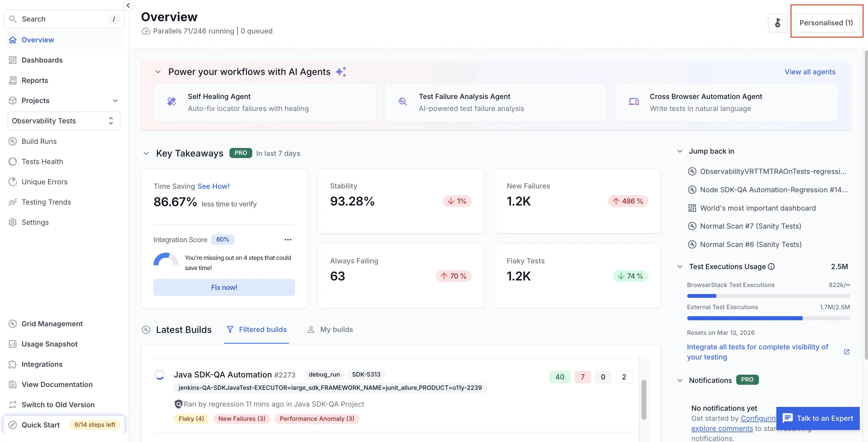This screenshot has width=868, height=442.
Task: Collapse the sidebar using the chevron button
Action: pyautogui.click(x=128, y=5)
